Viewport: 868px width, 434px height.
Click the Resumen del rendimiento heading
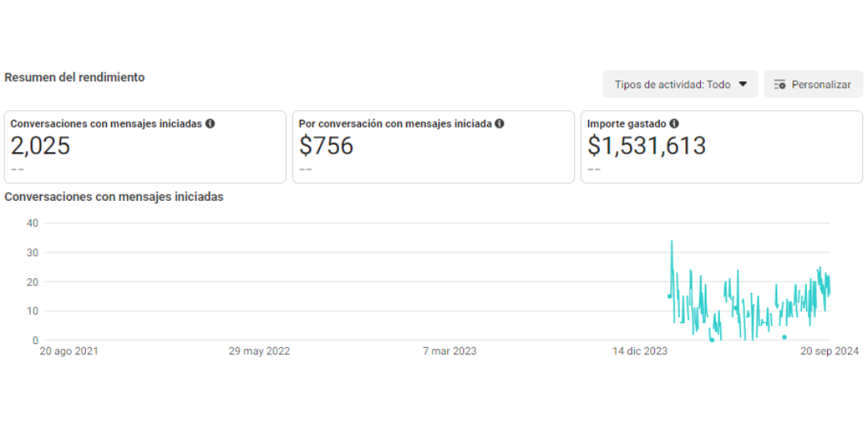tap(75, 77)
